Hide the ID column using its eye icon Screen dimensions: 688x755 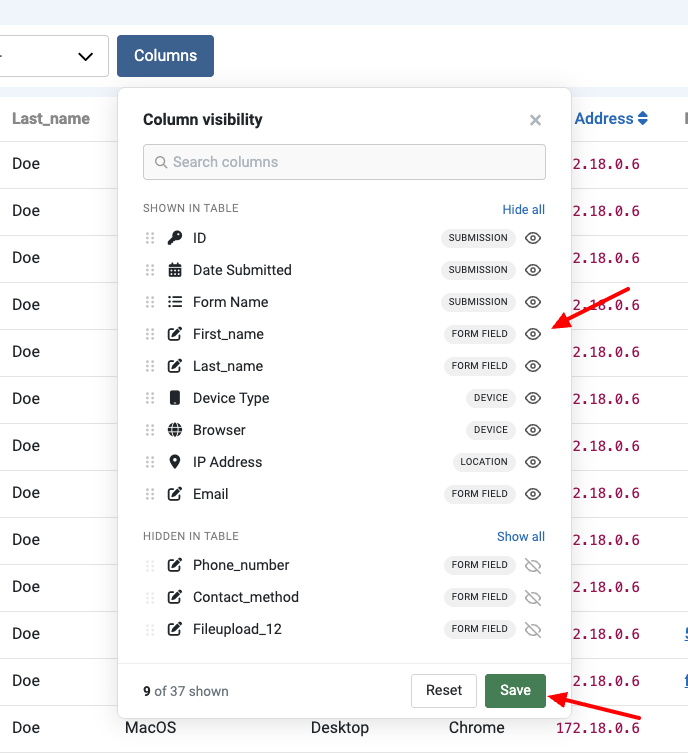tap(533, 238)
